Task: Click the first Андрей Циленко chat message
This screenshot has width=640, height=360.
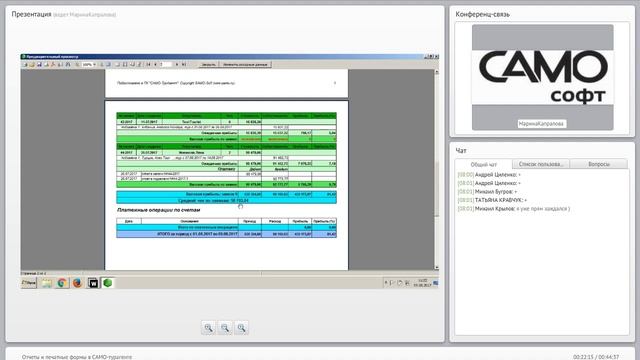Action: 489,174
